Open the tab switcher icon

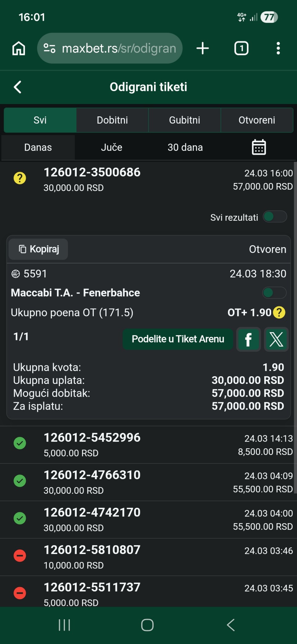point(241,48)
